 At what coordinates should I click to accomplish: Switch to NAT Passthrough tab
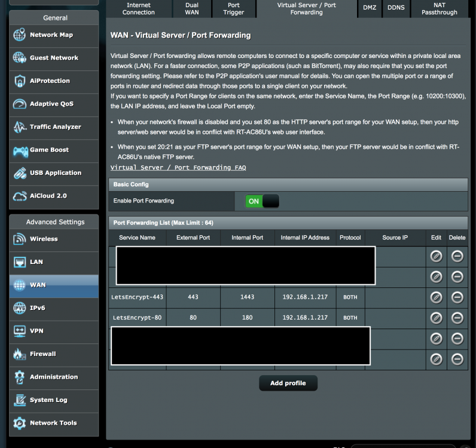(440, 9)
